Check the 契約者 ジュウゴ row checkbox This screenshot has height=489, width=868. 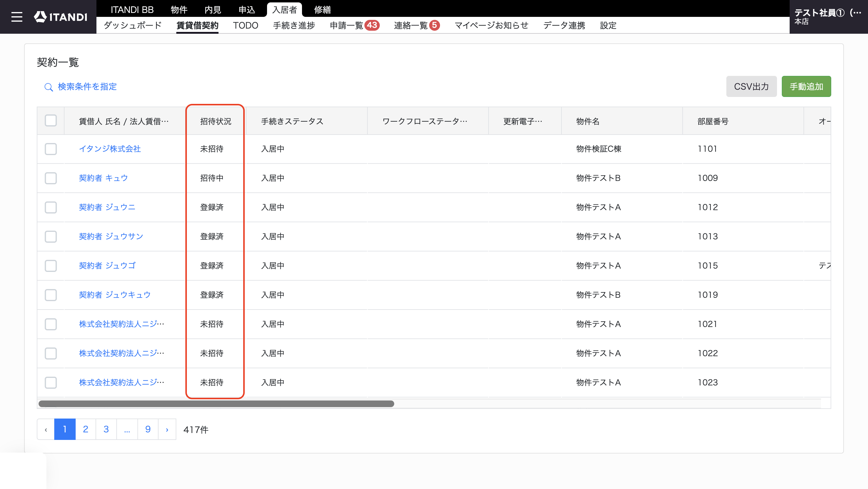coord(51,266)
